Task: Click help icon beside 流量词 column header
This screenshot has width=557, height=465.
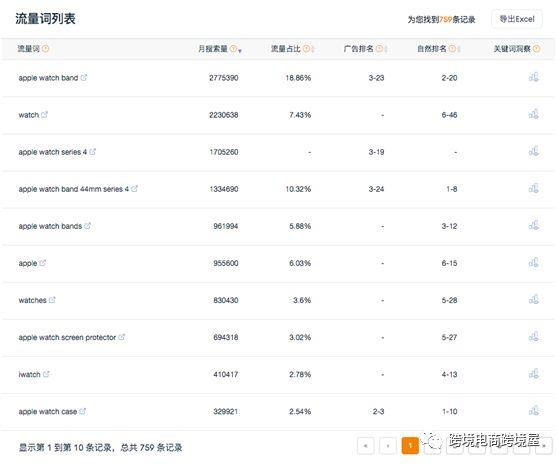Action: [45, 49]
